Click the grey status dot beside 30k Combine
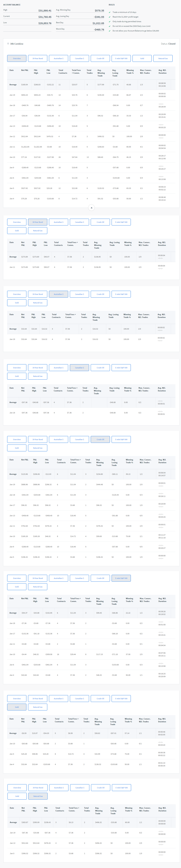The width and height of the screenshot is (181, 868). point(8,43)
